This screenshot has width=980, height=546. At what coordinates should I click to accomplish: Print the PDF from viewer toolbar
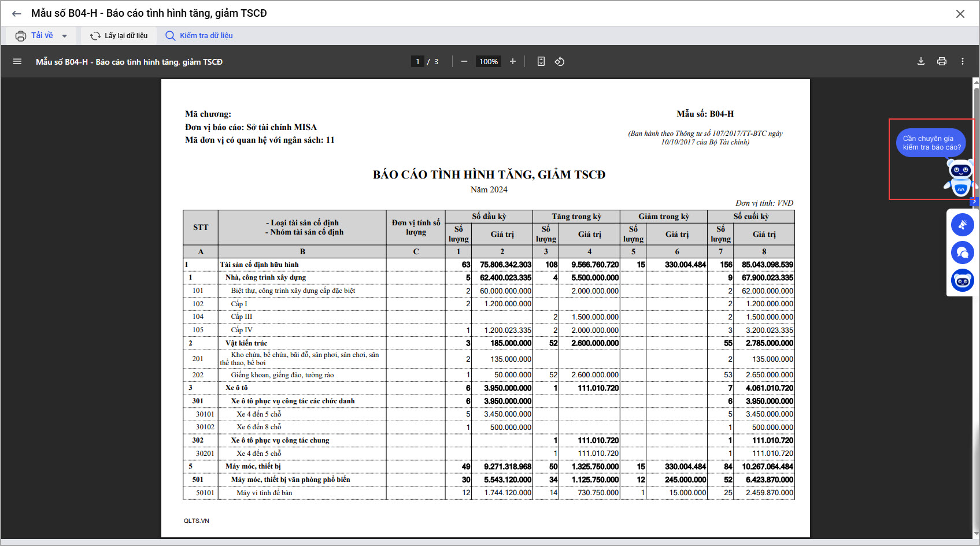942,61
